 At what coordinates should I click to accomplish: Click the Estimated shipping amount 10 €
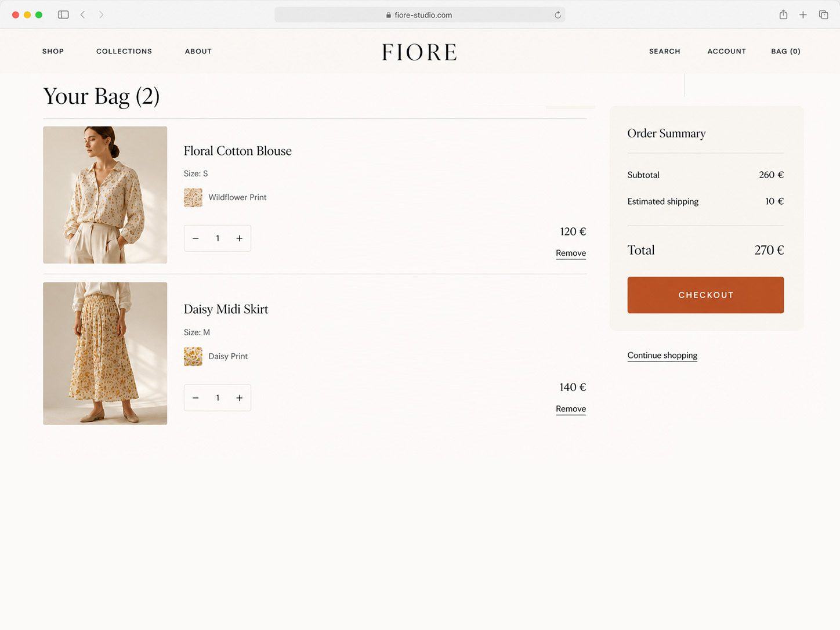pyautogui.click(x=774, y=201)
